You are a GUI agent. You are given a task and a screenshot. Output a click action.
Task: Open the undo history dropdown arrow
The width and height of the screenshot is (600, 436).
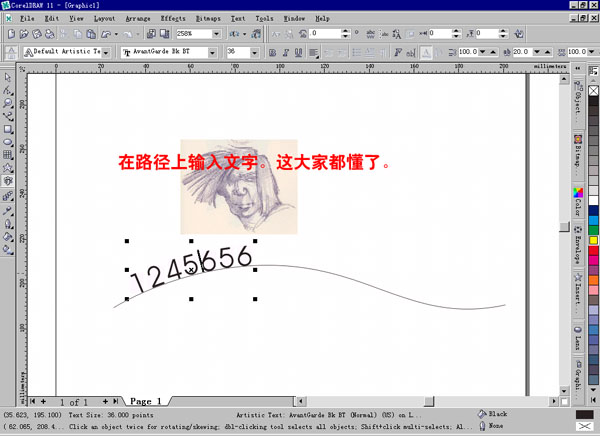[116, 34]
